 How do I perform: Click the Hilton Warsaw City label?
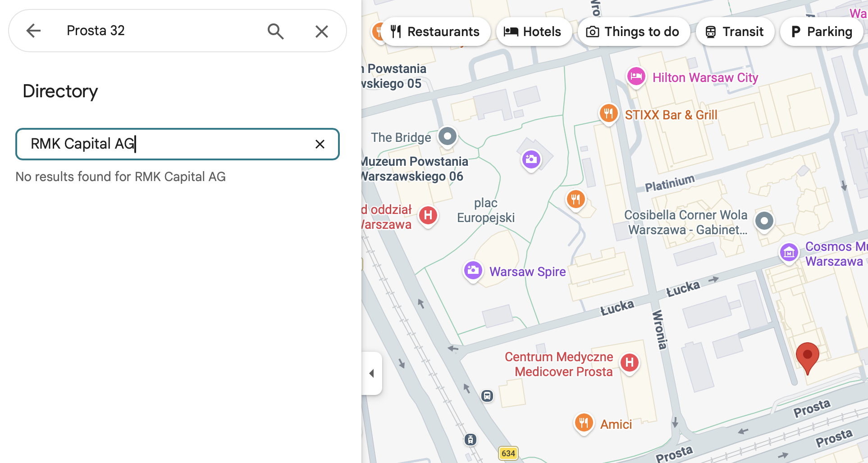705,78
